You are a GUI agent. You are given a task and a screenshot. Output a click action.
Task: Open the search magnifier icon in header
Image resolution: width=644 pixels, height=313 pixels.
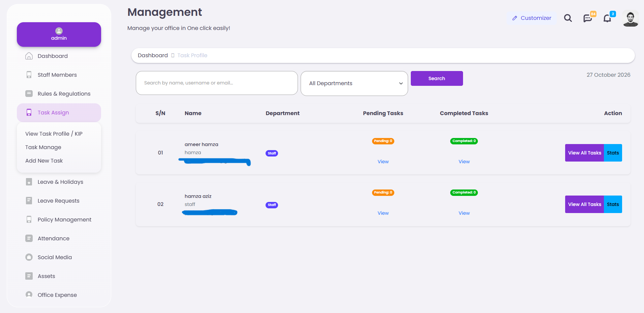tap(568, 18)
